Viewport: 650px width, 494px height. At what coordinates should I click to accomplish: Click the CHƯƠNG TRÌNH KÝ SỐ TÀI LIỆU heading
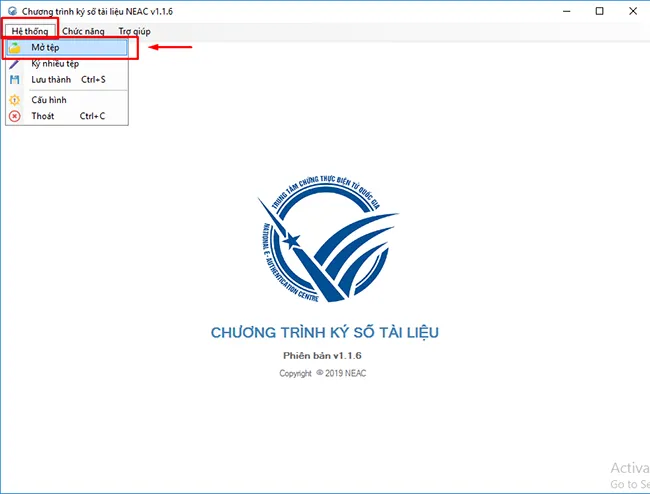pos(324,333)
